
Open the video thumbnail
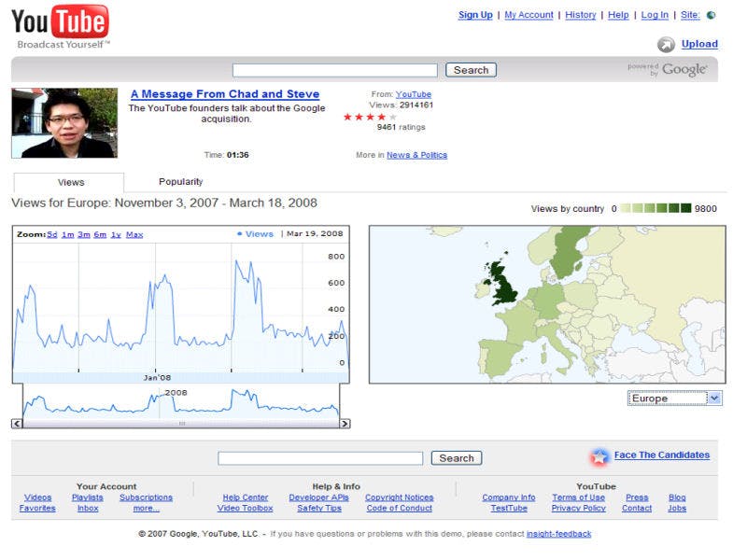pyautogui.click(x=64, y=123)
